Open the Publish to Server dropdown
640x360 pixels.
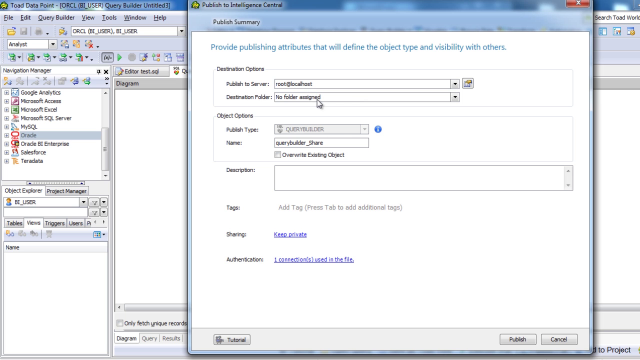coord(455,84)
